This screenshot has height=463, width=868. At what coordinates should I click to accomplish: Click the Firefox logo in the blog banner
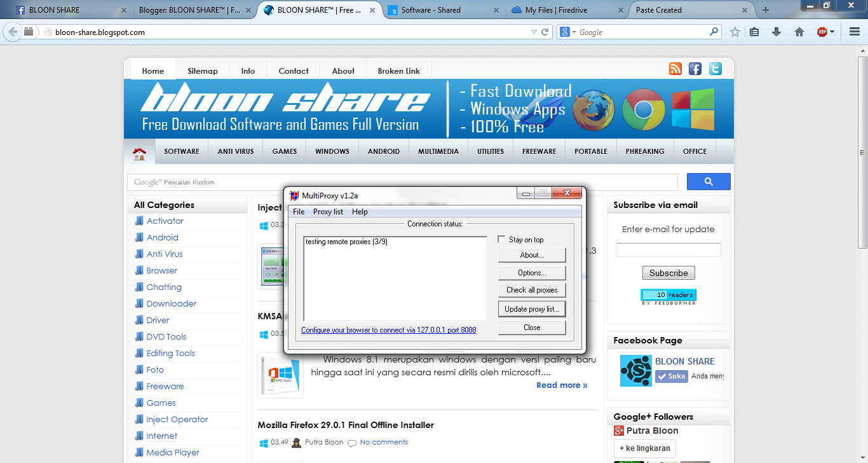coord(593,109)
